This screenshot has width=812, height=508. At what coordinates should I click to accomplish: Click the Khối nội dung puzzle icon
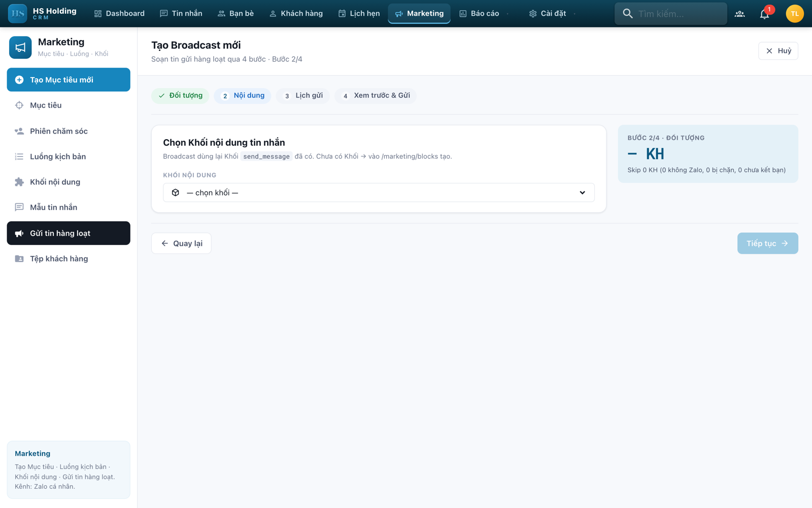tap(19, 182)
